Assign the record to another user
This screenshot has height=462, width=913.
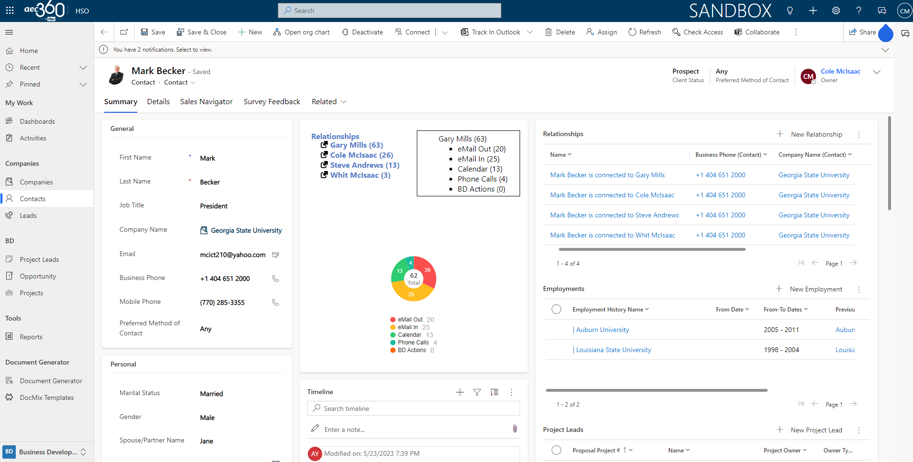601,32
